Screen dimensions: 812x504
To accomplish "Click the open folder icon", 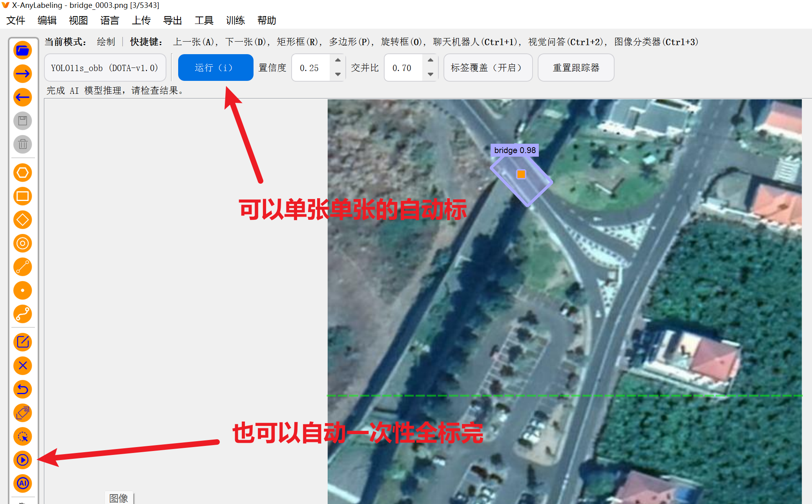I will pos(23,50).
